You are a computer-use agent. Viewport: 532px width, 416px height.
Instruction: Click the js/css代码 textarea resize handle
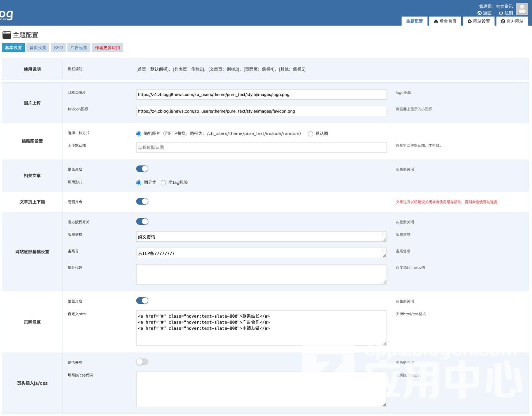point(384,405)
